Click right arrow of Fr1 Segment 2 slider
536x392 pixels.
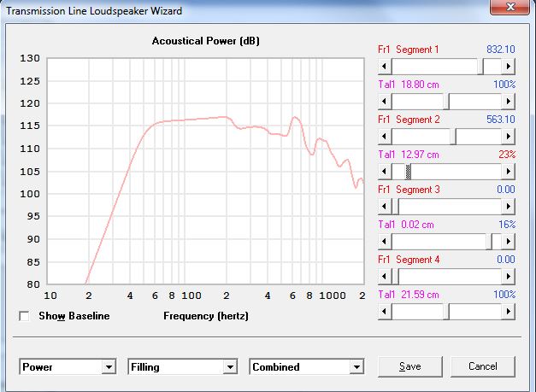click(x=509, y=137)
